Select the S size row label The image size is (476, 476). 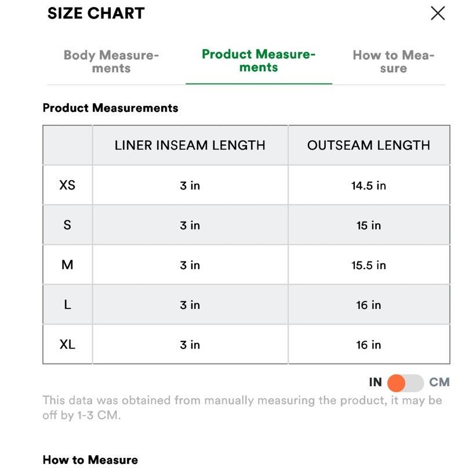click(x=67, y=225)
